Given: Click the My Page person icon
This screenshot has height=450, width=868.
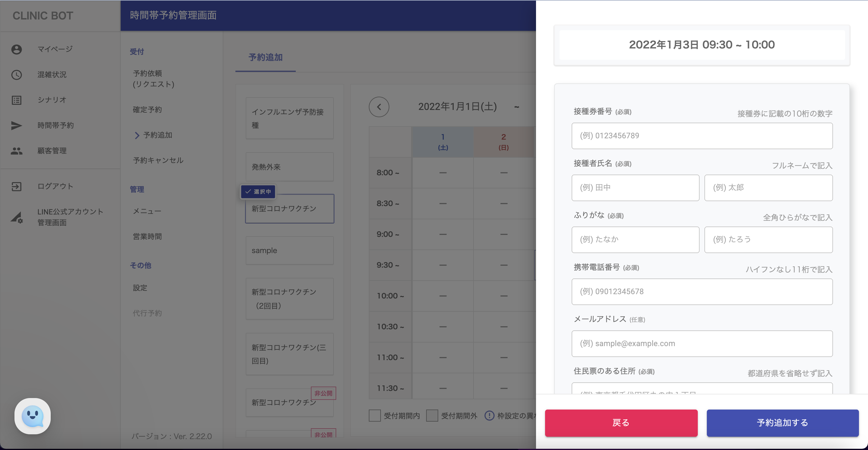Looking at the screenshot, I should pyautogui.click(x=17, y=49).
